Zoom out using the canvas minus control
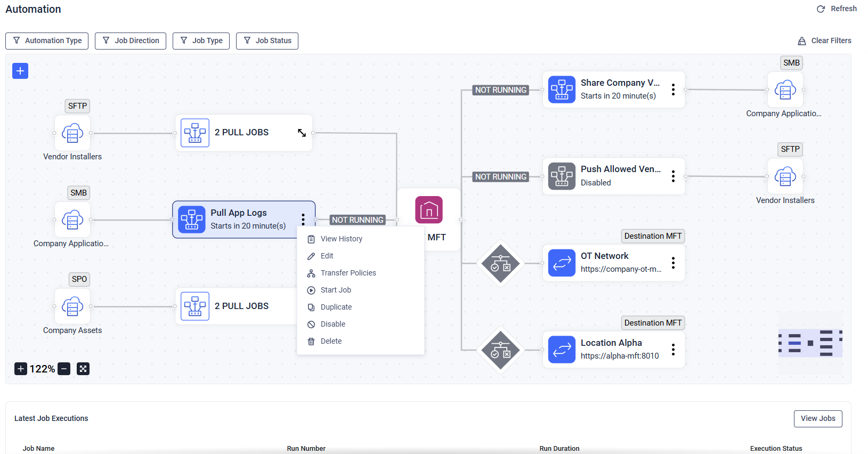The image size is (868, 454). [64, 369]
